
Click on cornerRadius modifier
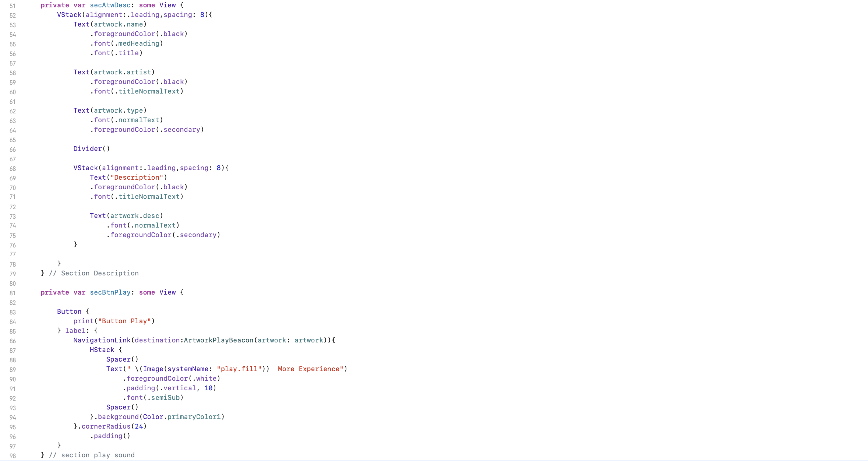tap(106, 426)
